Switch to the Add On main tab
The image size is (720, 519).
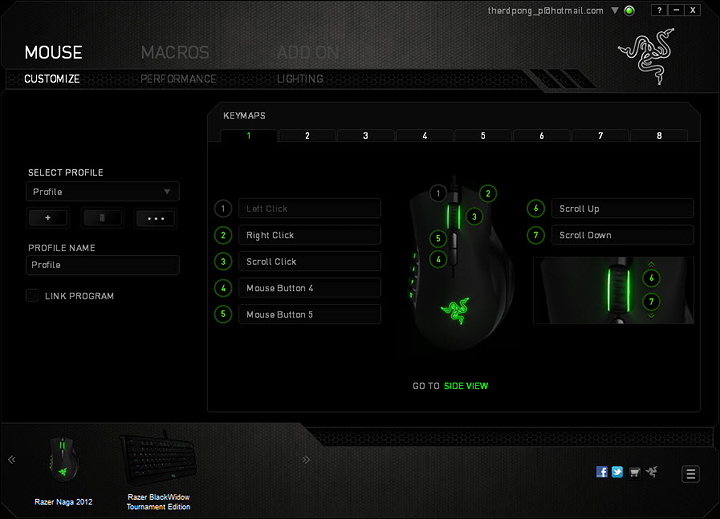[x=308, y=52]
